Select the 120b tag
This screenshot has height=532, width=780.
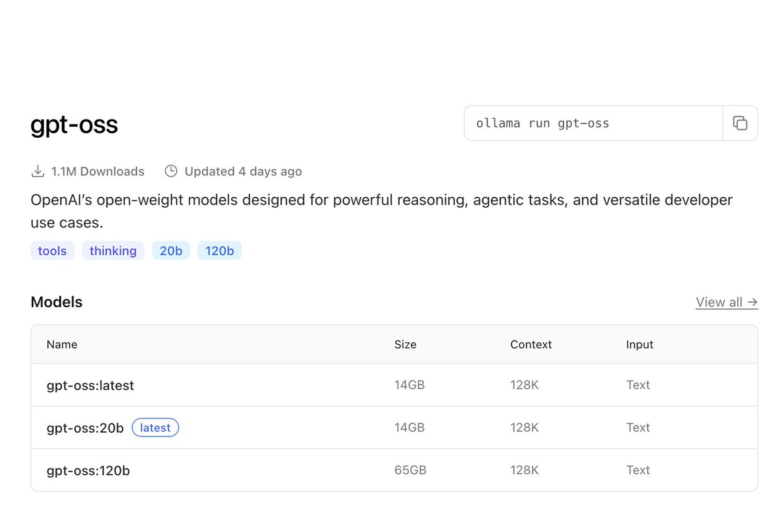(x=220, y=251)
